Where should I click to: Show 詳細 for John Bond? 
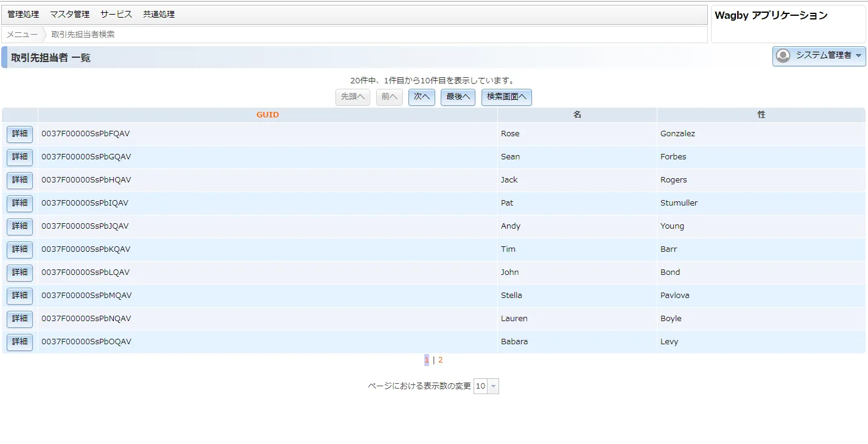point(19,272)
